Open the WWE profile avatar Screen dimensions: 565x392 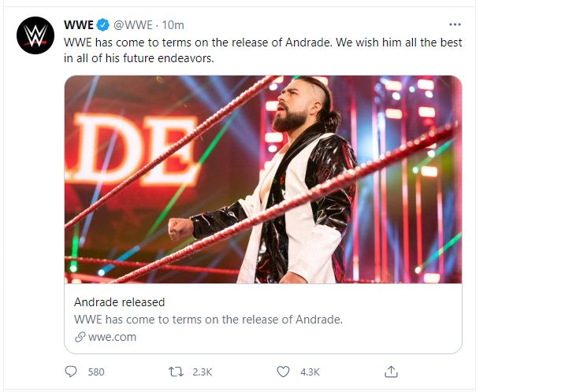pos(35,35)
